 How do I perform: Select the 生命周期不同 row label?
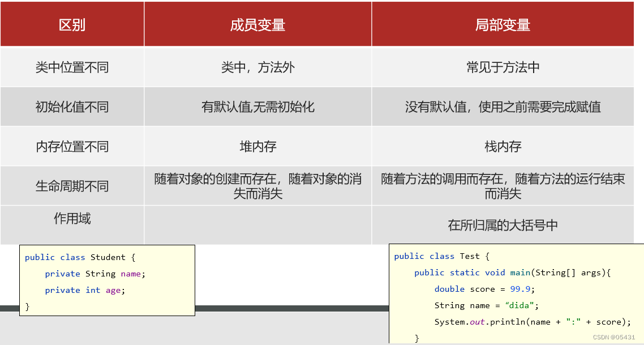click(x=72, y=185)
